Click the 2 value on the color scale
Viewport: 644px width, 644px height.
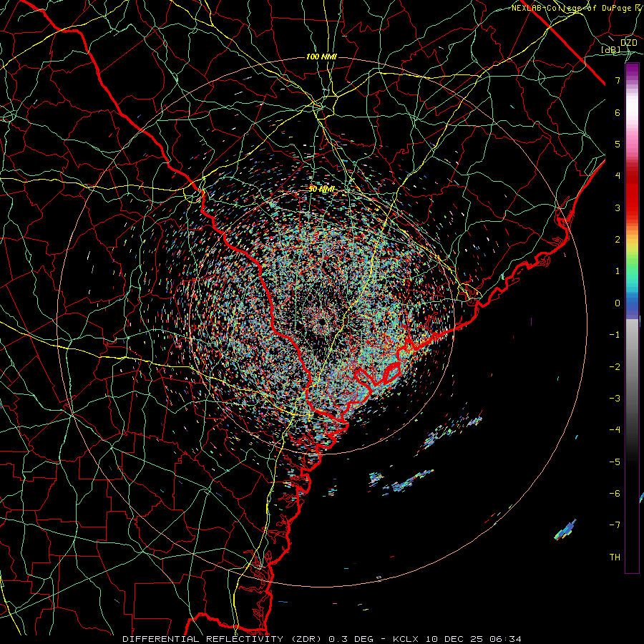tap(618, 240)
